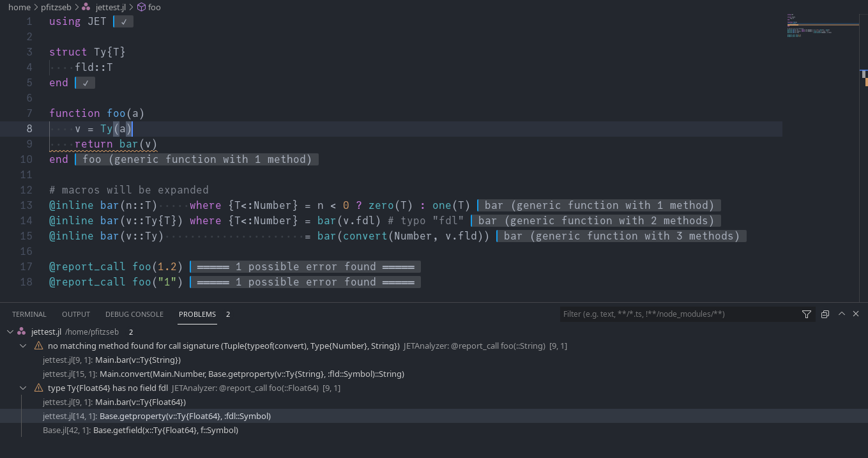Image resolution: width=868 pixels, height=458 pixels.
Task: Collapse the 'no matching method found' problem entry
Action: click(23, 346)
